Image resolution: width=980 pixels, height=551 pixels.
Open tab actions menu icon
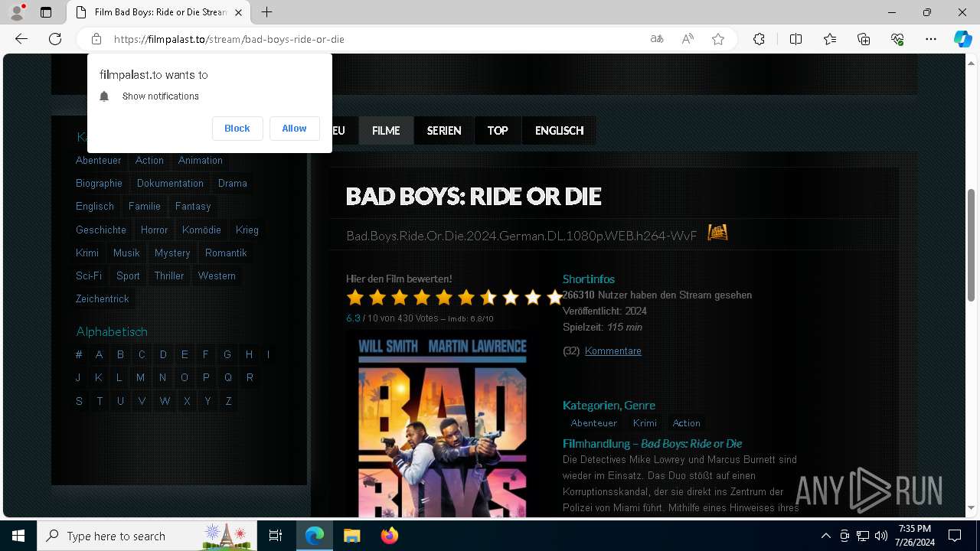coord(46,12)
